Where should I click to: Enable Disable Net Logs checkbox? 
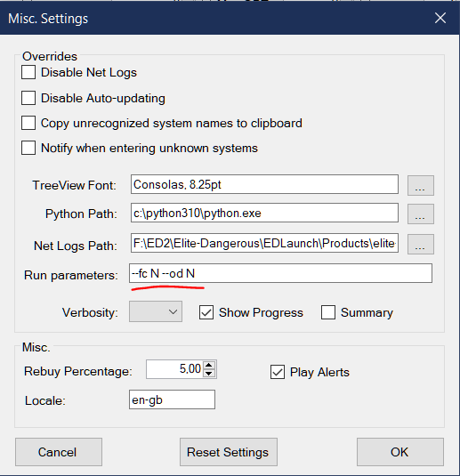(x=28, y=73)
